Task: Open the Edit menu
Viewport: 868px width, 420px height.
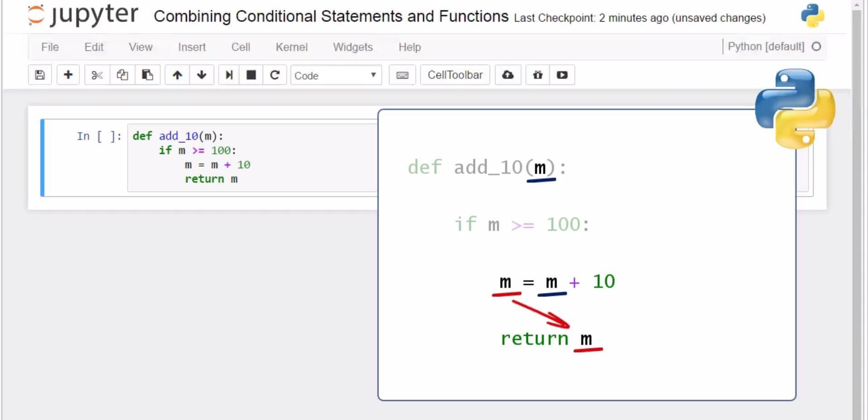Action: 94,47
